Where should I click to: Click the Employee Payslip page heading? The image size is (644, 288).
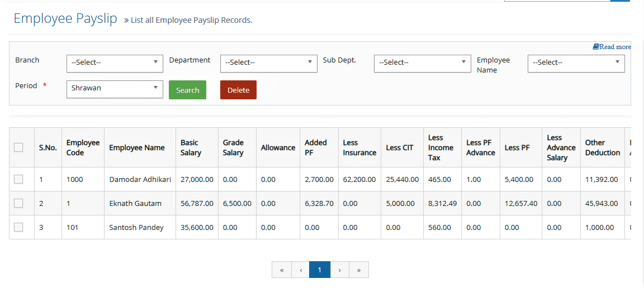tap(65, 19)
